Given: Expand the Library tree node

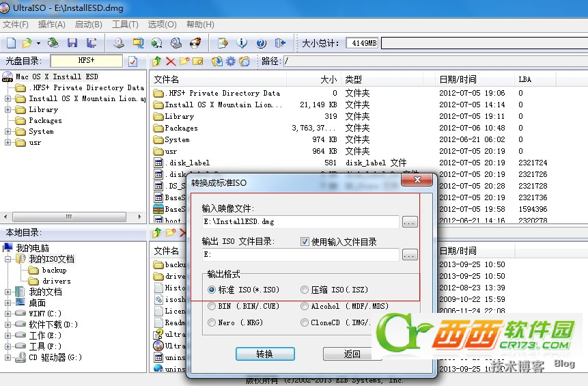Looking at the screenshot, I should [8, 109].
